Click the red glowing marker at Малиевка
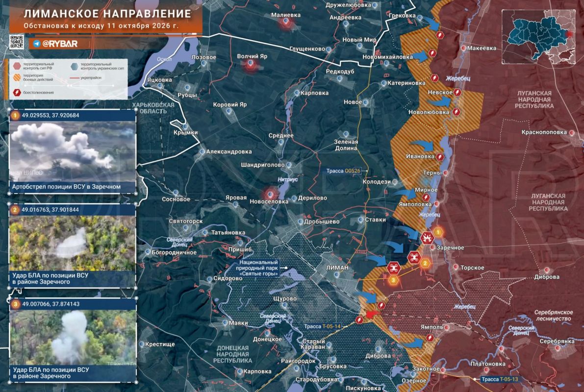 click(286, 23)
